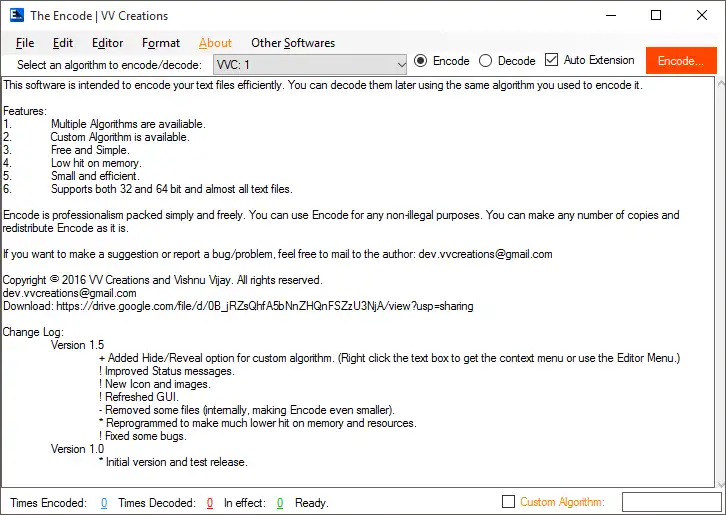Click the author email after 'mail to the author'

[485, 254]
